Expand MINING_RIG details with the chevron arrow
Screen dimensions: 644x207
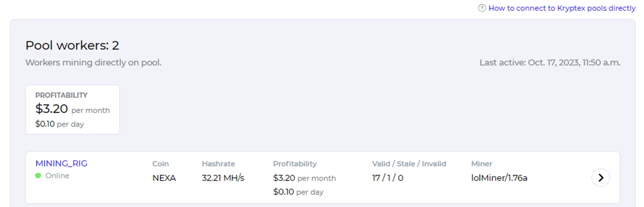click(x=600, y=178)
